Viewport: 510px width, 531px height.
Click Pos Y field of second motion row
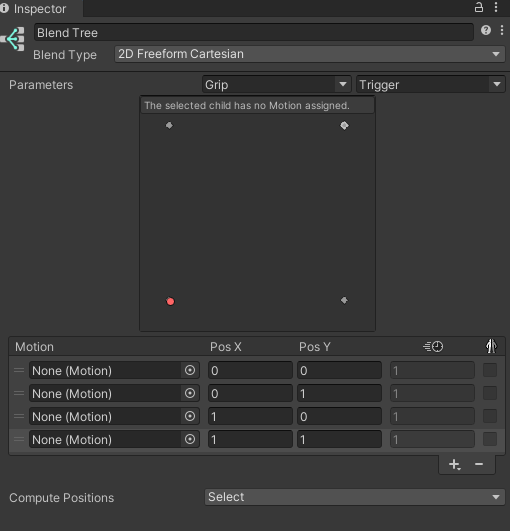click(x=339, y=393)
